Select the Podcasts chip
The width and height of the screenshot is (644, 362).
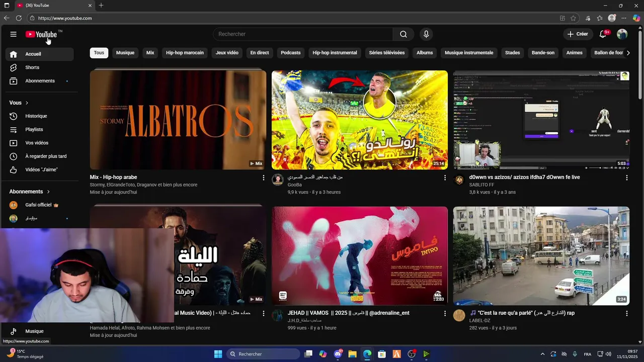290,53
